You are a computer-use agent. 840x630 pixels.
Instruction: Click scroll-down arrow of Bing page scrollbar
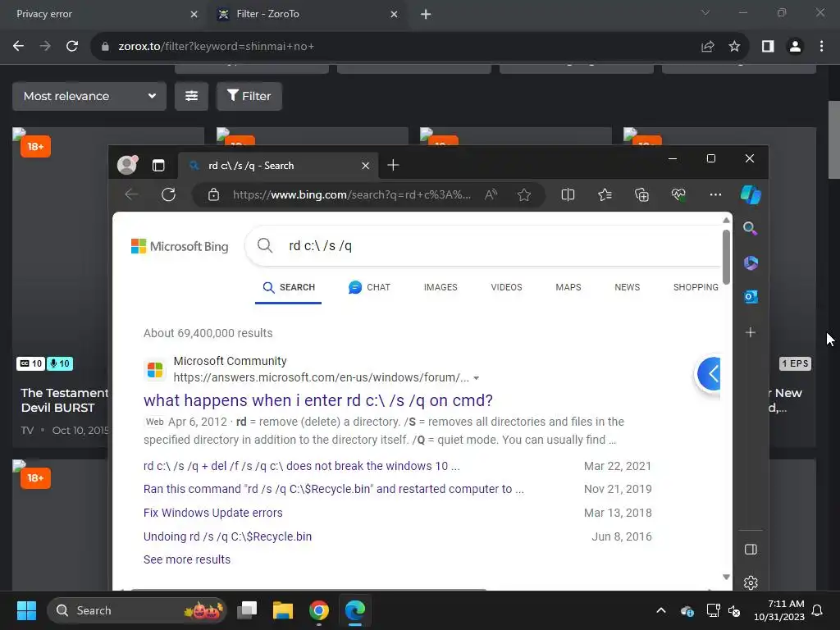(727, 577)
